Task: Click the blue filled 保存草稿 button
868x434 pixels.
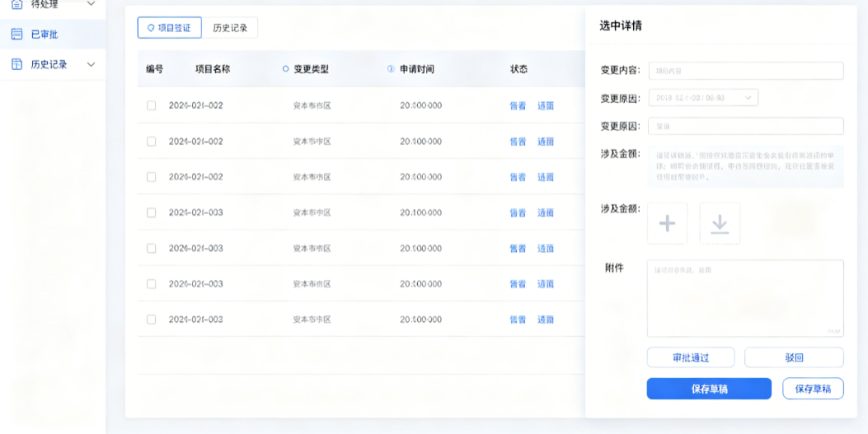Action: click(x=709, y=389)
